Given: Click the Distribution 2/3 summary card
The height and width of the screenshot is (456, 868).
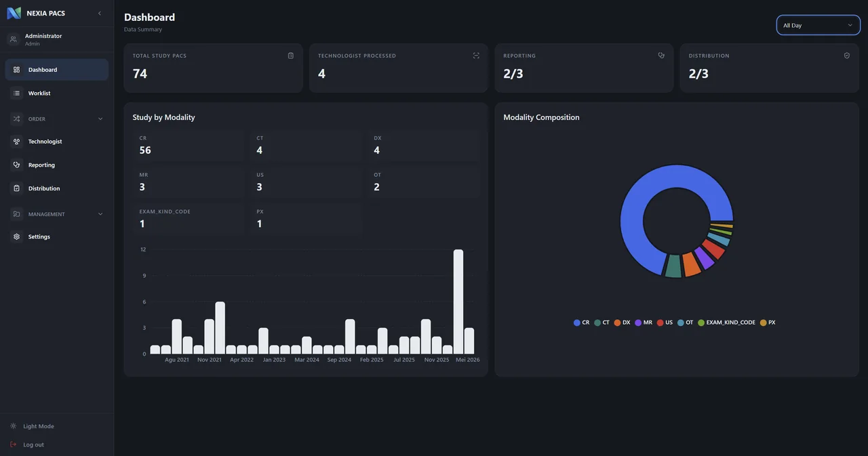Looking at the screenshot, I should [770, 68].
